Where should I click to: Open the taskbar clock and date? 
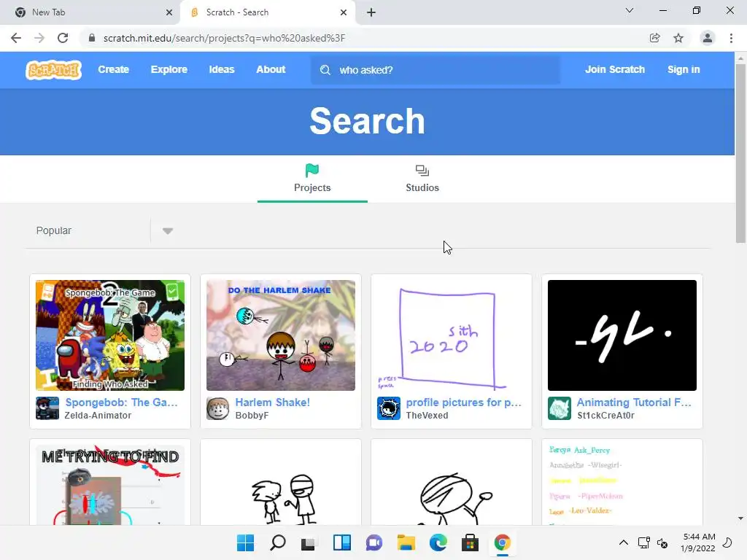coord(698,542)
